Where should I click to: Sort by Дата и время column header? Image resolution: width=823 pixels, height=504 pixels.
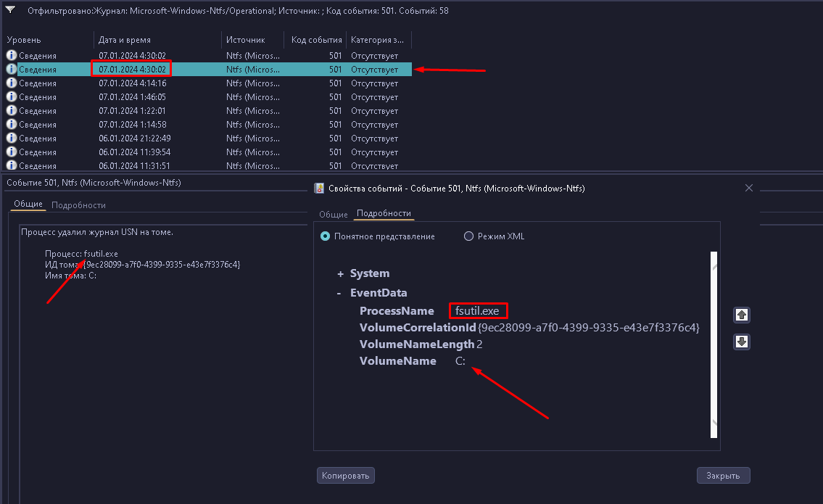point(157,40)
